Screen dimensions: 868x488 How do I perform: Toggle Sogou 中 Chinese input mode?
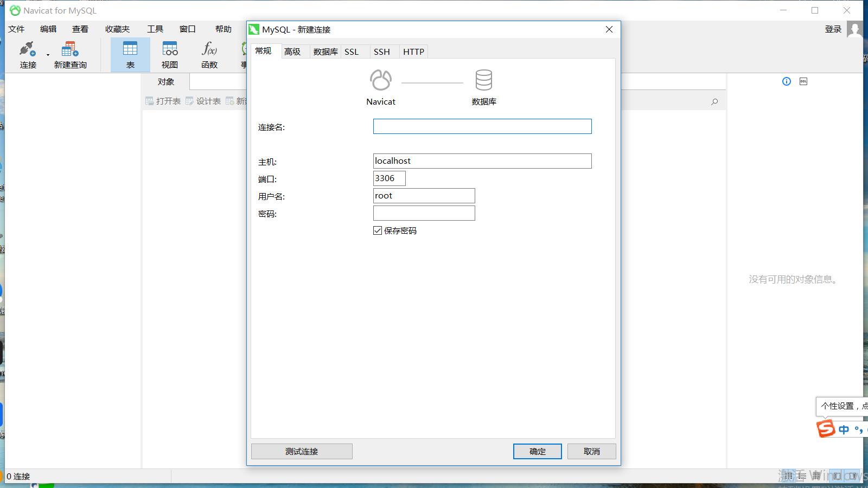point(844,429)
